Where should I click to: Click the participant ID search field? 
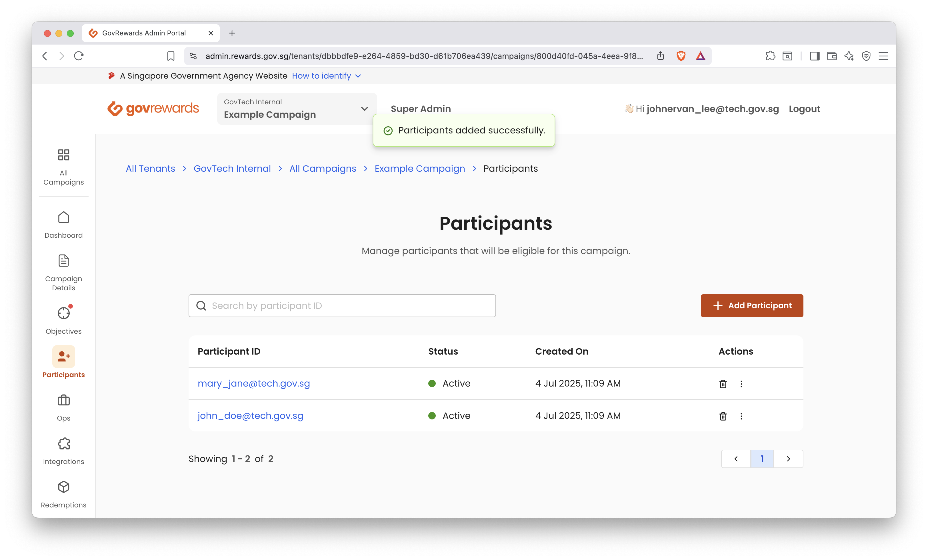(342, 305)
